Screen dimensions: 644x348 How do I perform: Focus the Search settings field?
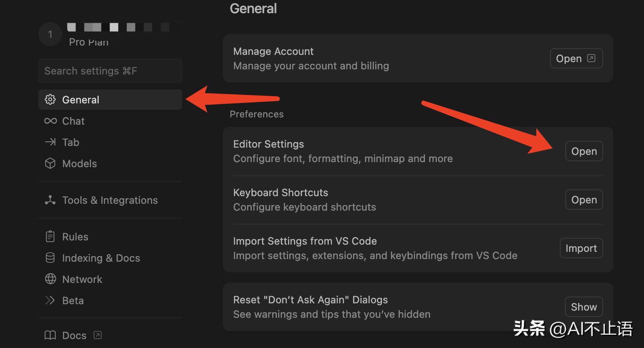tap(110, 71)
